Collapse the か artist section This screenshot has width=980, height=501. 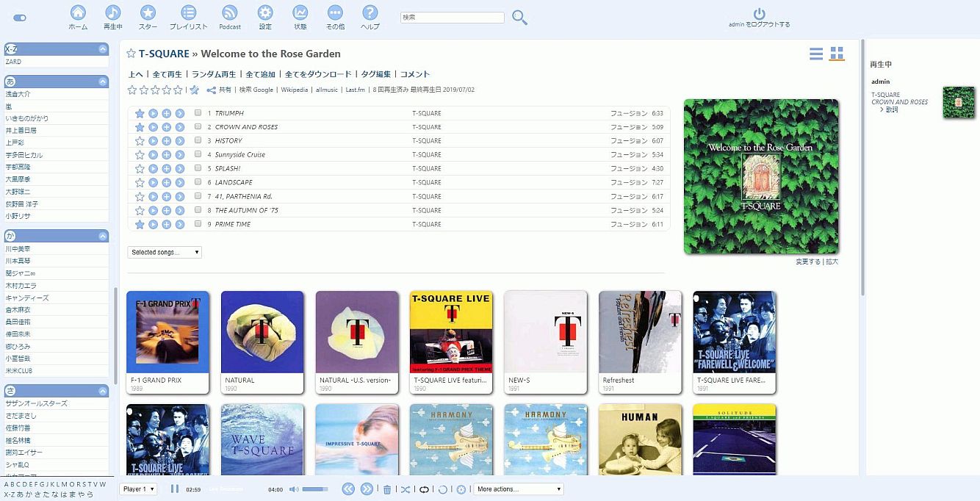103,237
